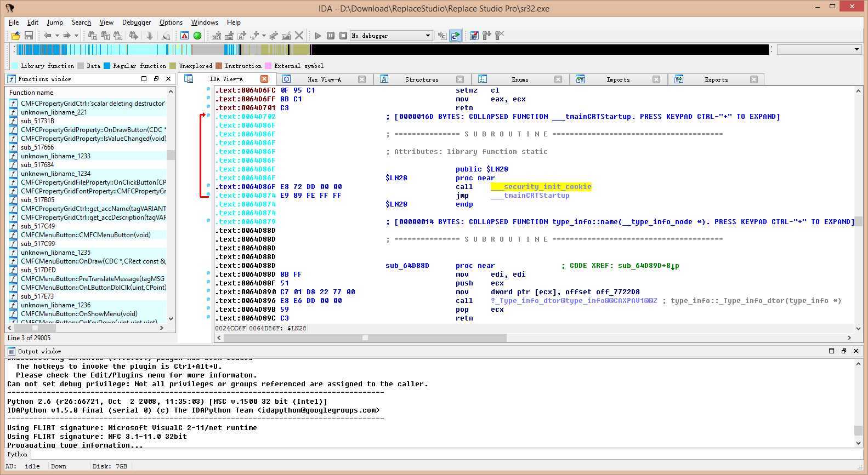Click the search-next down arrow icon
868x475 pixels.
point(150,36)
